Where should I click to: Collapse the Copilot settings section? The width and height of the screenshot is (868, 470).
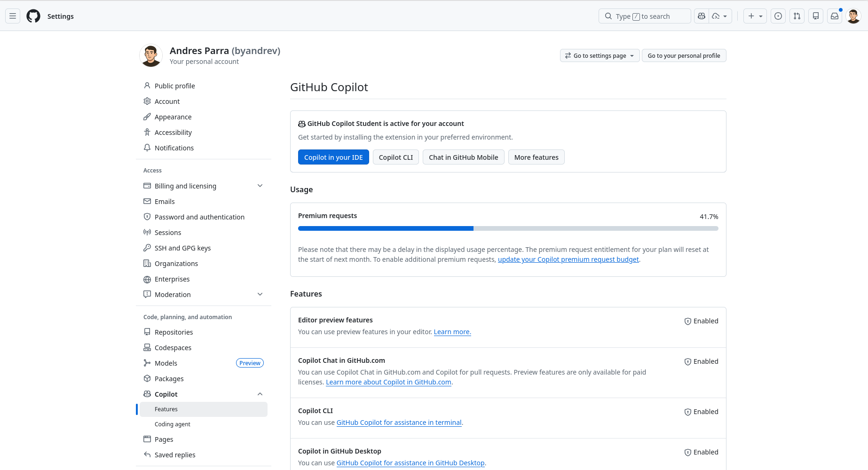click(260, 394)
